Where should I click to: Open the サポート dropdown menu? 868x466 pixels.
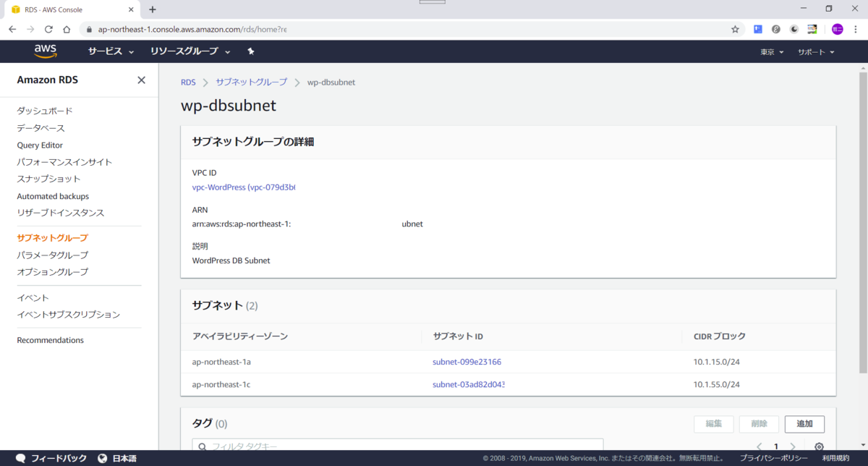coord(816,52)
